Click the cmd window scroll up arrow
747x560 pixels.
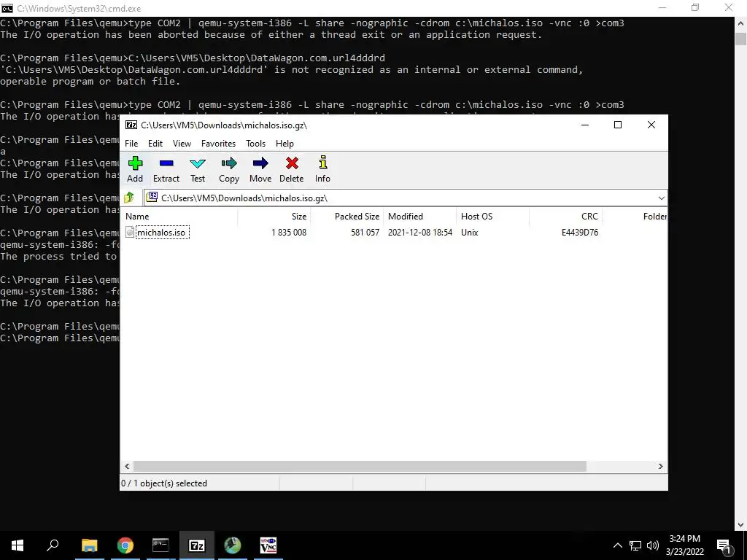click(x=740, y=23)
